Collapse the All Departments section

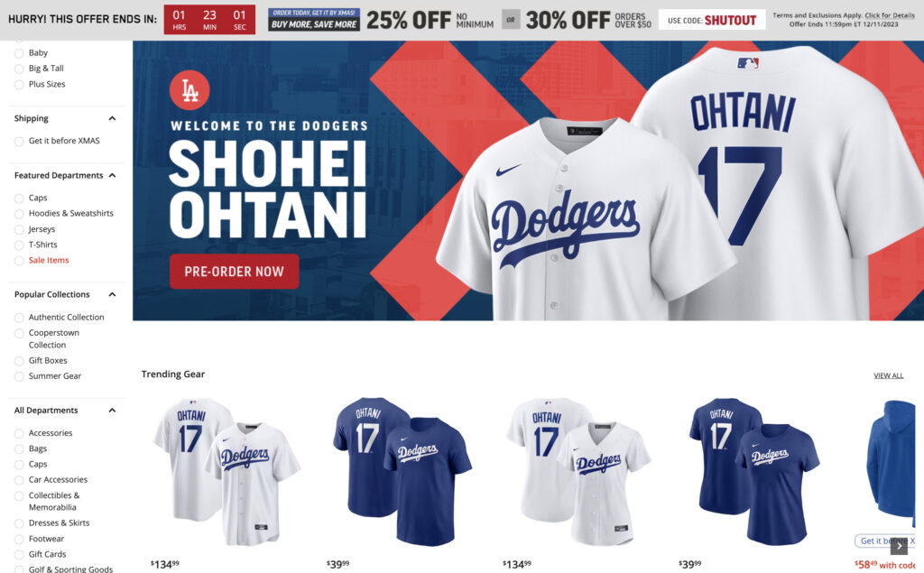point(112,411)
